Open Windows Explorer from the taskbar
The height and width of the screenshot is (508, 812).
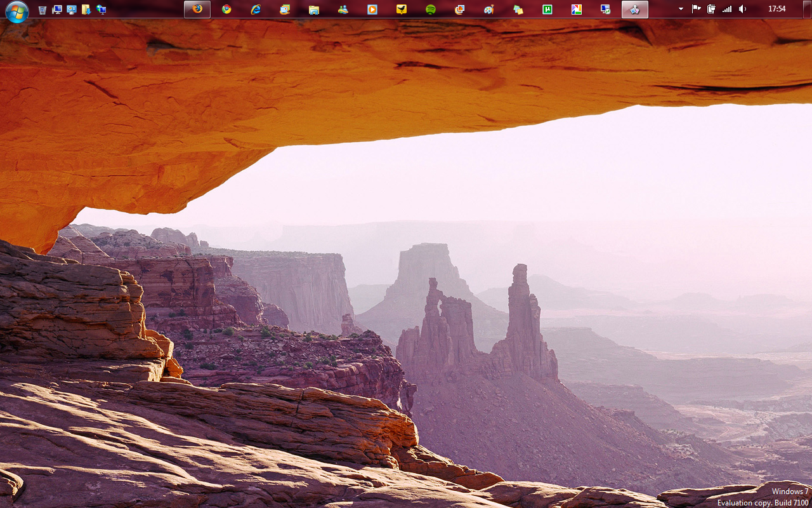point(314,9)
